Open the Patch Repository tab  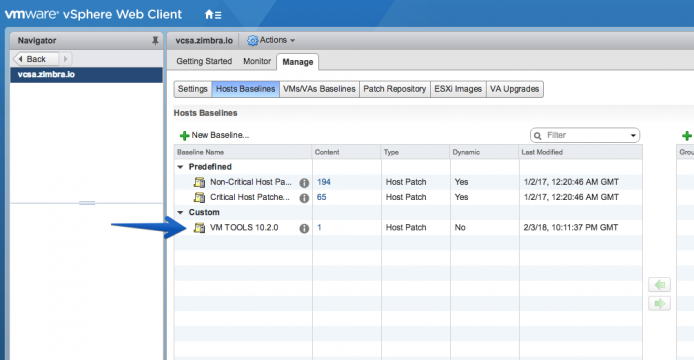click(394, 89)
